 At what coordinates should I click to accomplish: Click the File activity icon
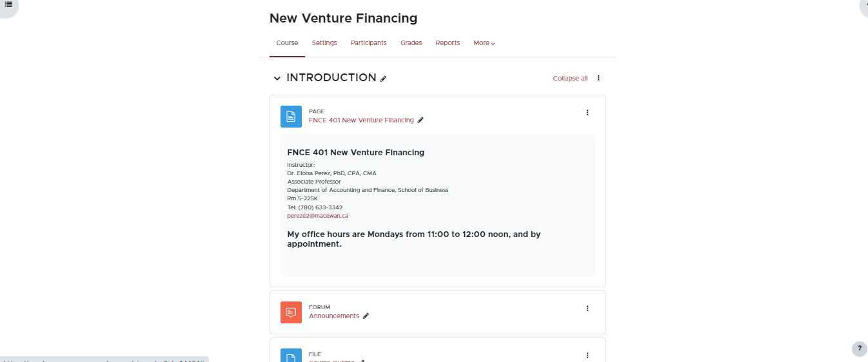[291, 356]
